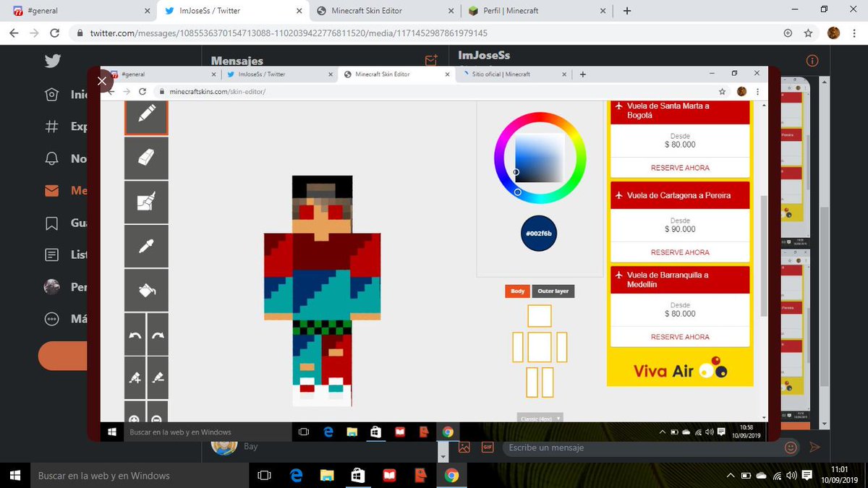Show hidden tray icons at the 11:01 clock

[731, 476]
